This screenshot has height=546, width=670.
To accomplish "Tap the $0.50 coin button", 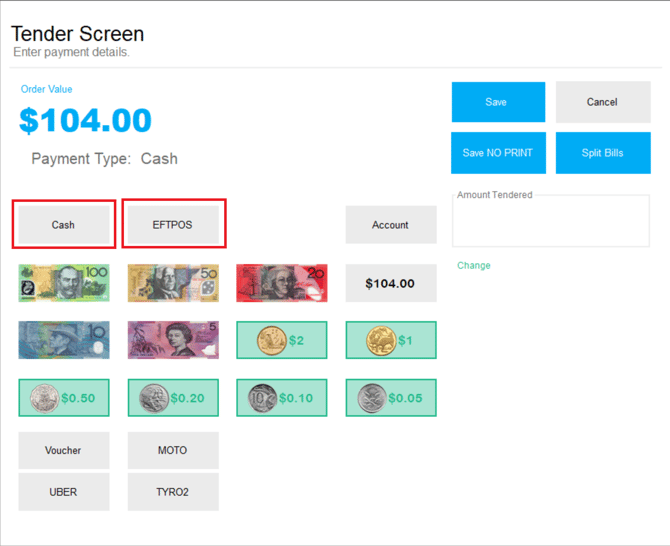I will click(x=64, y=397).
